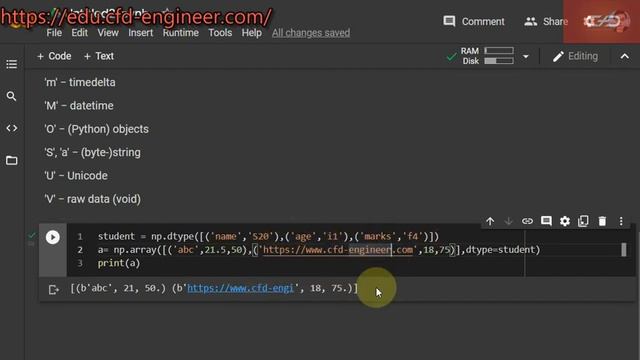640x360 pixels.
Task: Click the "'S', 'a' – (byte-)string" text line
Action: point(92,152)
